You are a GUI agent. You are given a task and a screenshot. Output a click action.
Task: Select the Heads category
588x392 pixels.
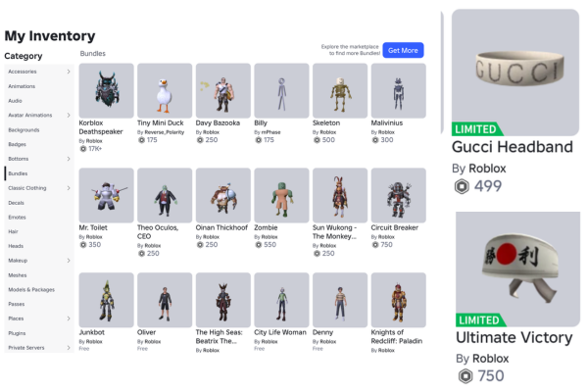[x=16, y=246]
